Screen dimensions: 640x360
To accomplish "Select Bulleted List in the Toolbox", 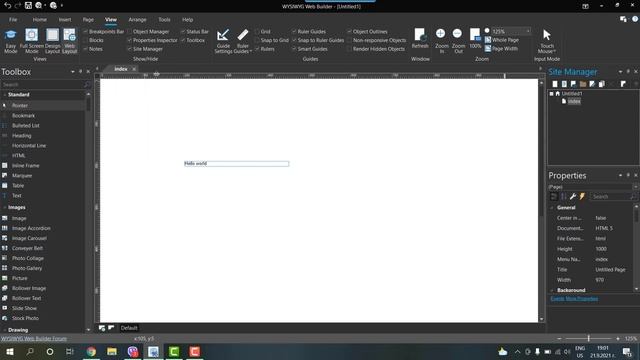I will pyautogui.click(x=26, y=126).
